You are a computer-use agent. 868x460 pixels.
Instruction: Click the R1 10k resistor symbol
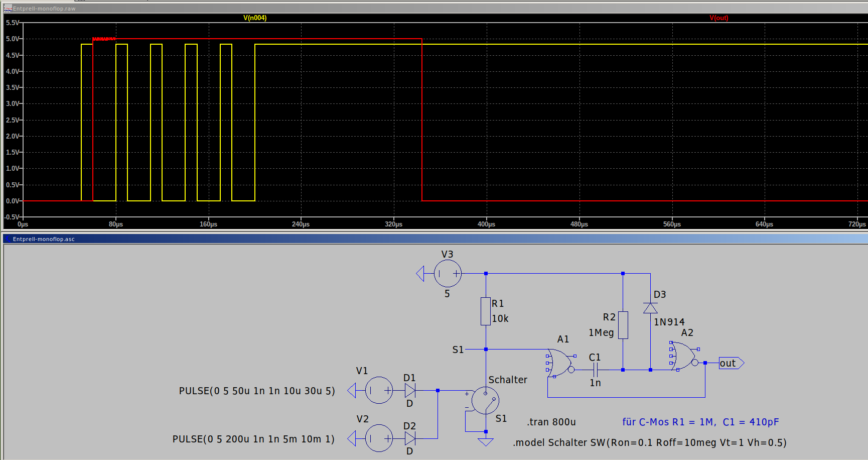(x=485, y=311)
